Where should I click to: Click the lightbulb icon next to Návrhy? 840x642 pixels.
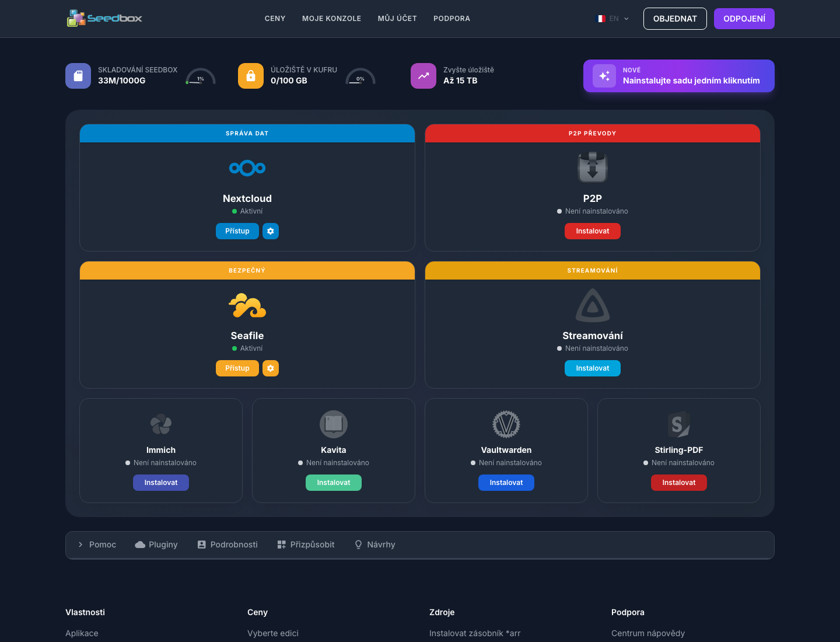(359, 545)
